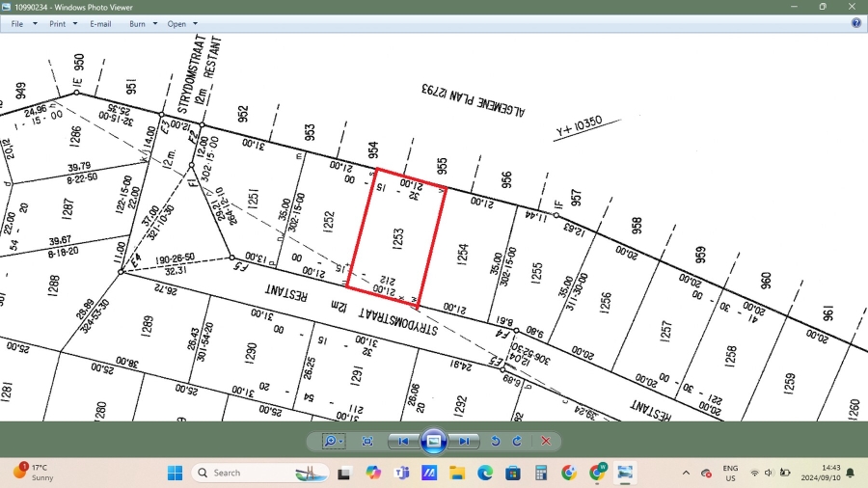Delete the current photo
Image resolution: width=868 pixels, height=488 pixels.
tap(546, 441)
